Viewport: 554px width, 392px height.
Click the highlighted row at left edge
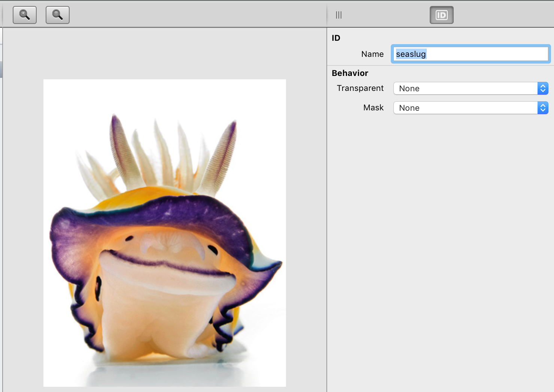pos(1,70)
